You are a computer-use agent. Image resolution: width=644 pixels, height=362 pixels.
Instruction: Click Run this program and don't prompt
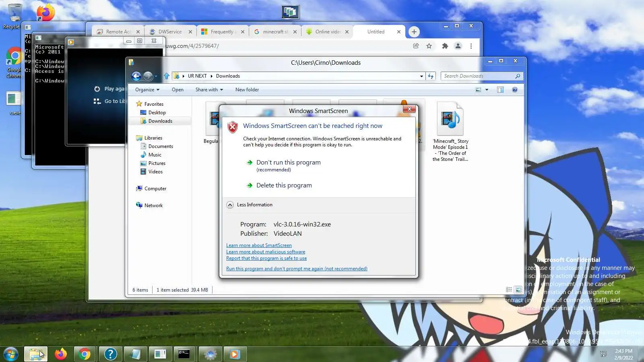tap(297, 269)
